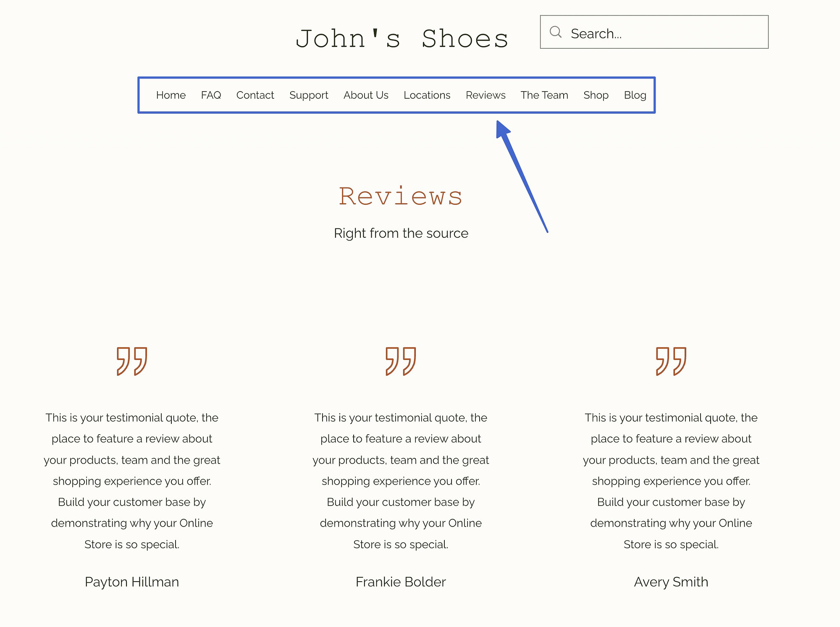Viewport: 840px width, 627px height.
Task: Click the Reviews page heading icon
Action: click(401, 196)
